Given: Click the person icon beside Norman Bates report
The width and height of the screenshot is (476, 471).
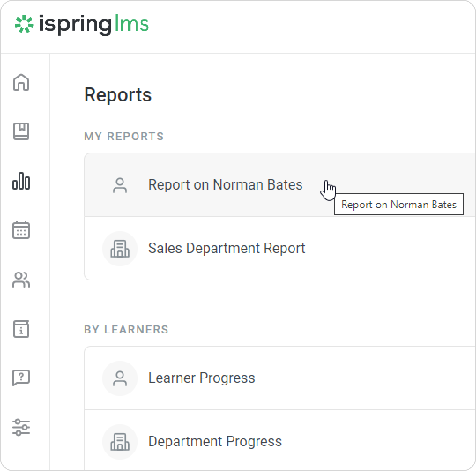Looking at the screenshot, I should tap(120, 185).
